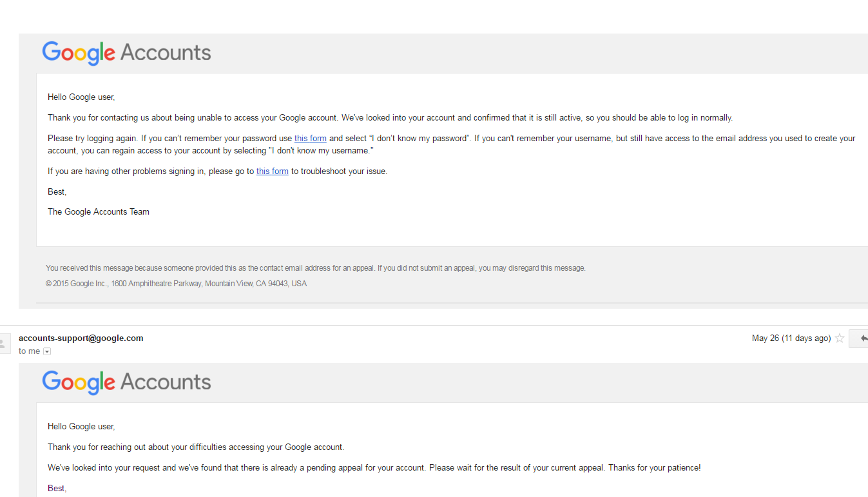Click Google Accounts logo in first email
The height and width of the screenshot is (497, 868).
point(127,53)
